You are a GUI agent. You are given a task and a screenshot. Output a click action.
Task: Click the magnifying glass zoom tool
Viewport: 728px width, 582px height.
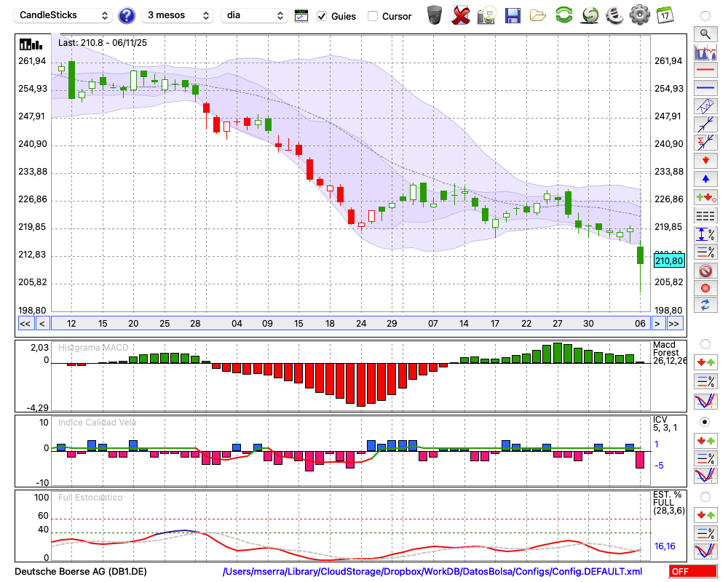[x=705, y=33]
